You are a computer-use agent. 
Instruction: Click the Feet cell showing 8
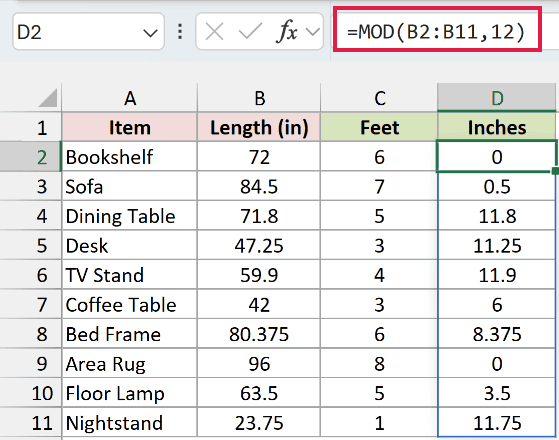click(379, 364)
